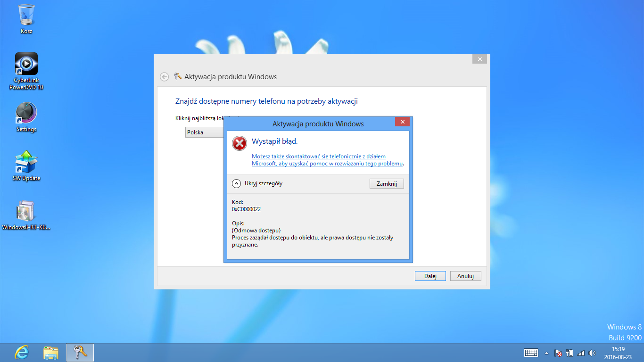644x362 pixels.
Task: Close the error dialog with red X
Action: 402,122
